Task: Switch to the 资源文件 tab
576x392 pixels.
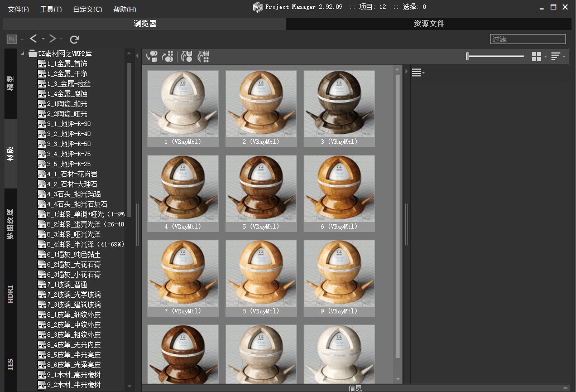Action: click(429, 23)
